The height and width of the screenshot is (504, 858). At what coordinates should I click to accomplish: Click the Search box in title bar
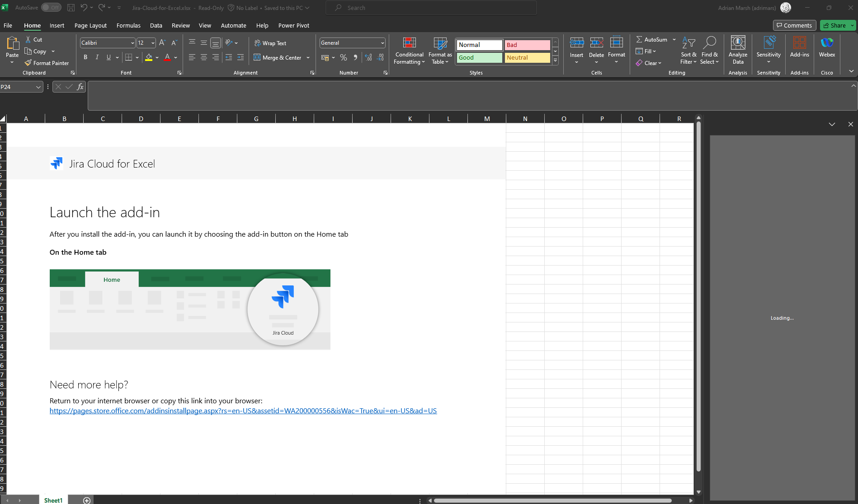point(431,8)
